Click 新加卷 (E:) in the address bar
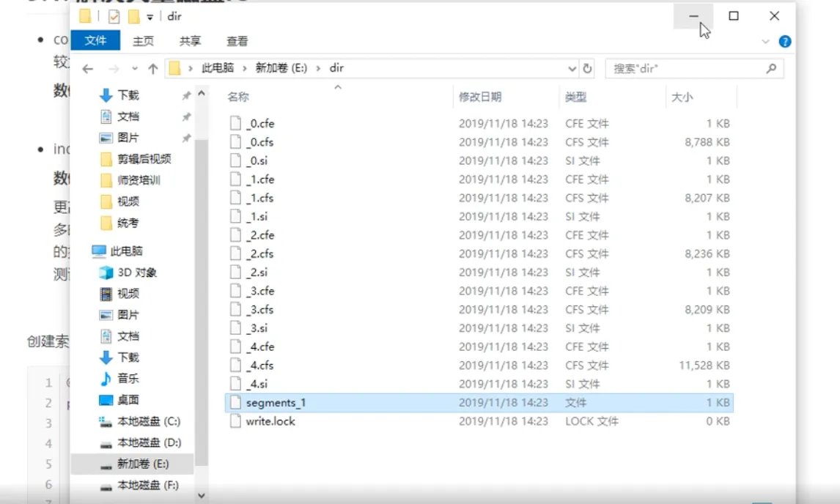The width and height of the screenshot is (840, 504). click(x=281, y=68)
